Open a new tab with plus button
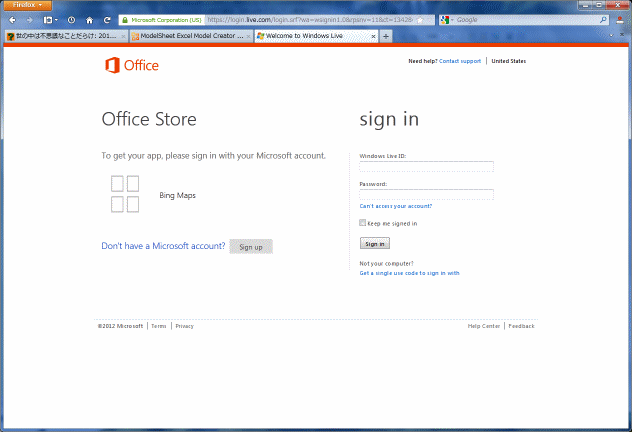The image size is (632, 432). (386, 36)
